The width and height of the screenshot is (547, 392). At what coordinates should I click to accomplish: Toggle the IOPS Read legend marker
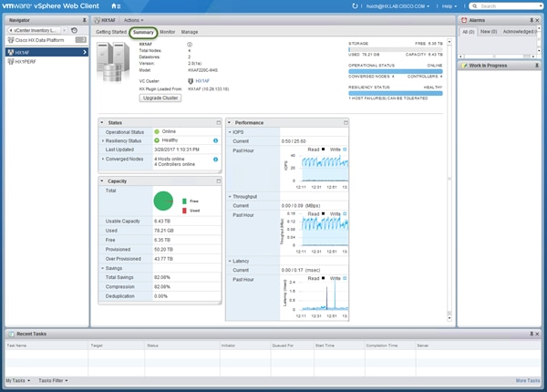(323, 150)
